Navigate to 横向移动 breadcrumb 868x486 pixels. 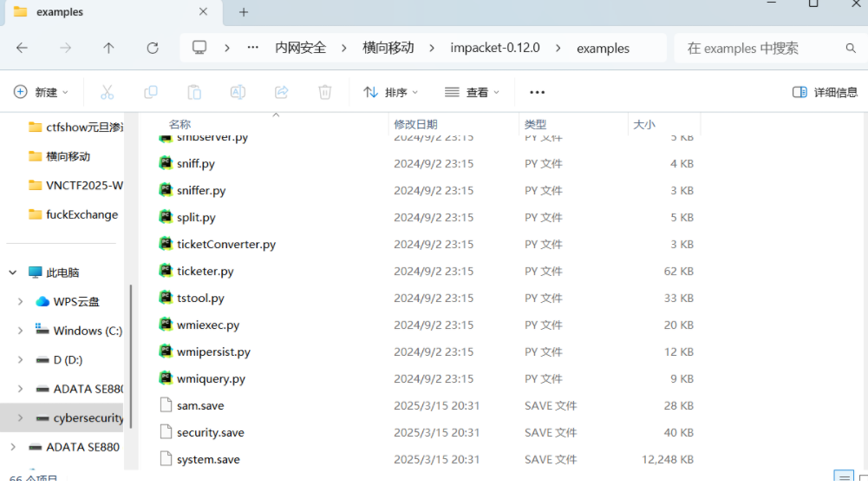(x=388, y=48)
